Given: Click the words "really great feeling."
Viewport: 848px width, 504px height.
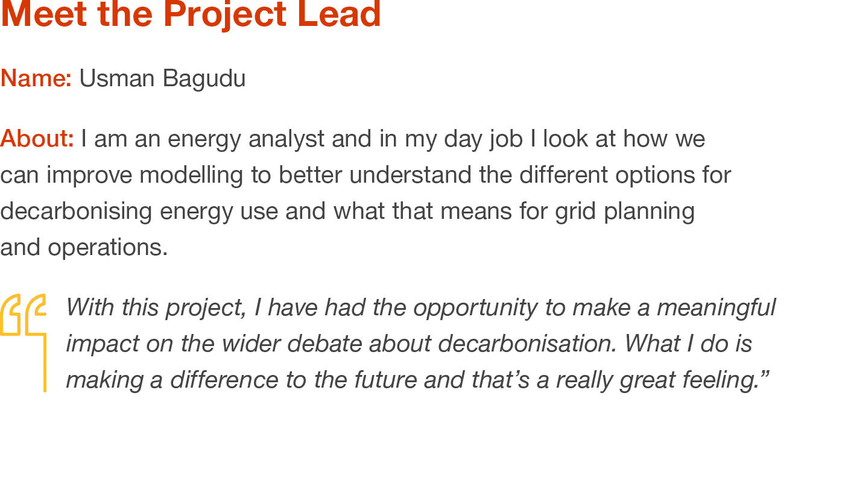Looking at the screenshot, I should coord(662,380).
